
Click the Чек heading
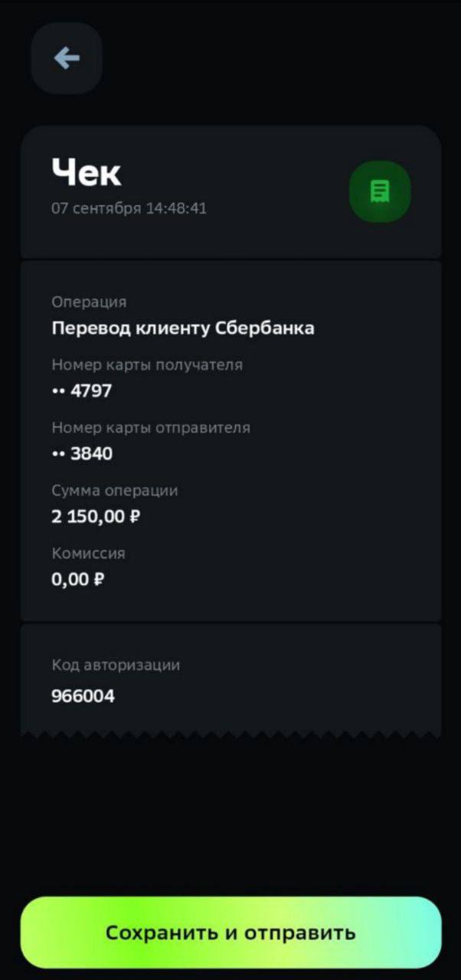coord(86,172)
